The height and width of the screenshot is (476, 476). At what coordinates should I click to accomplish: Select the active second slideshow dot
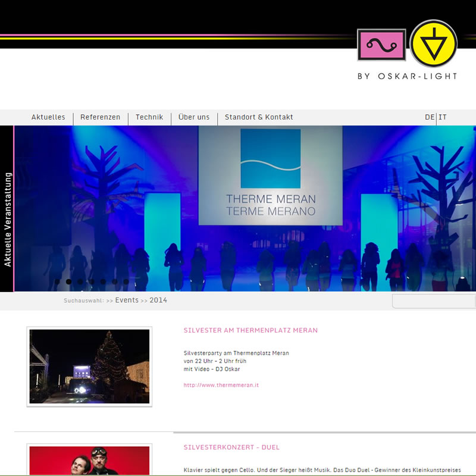point(69,282)
